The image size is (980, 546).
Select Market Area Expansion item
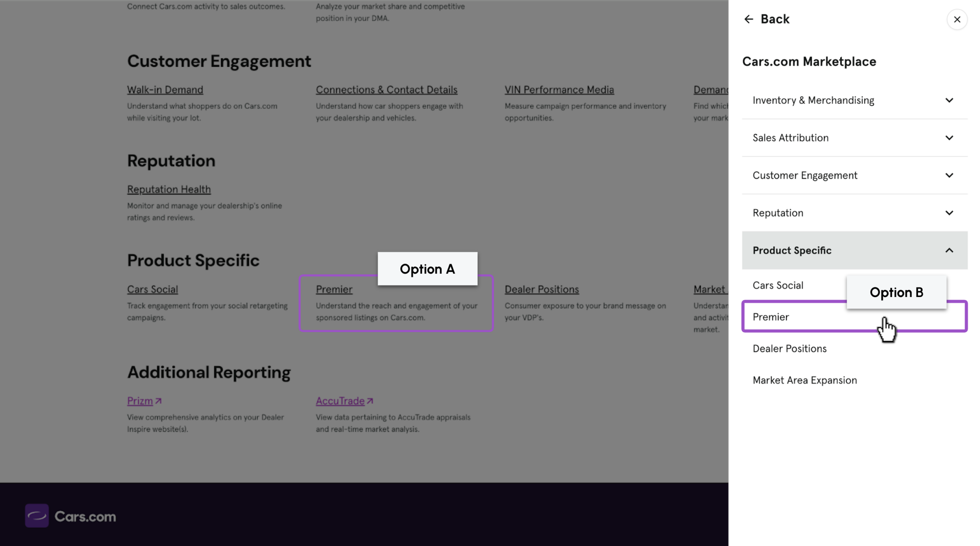click(805, 380)
